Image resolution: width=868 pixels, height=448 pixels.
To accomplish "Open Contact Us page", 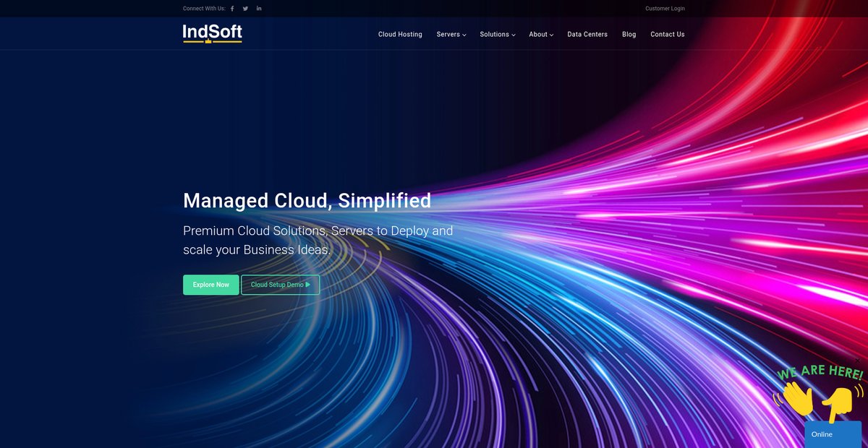I will pos(668,34).
